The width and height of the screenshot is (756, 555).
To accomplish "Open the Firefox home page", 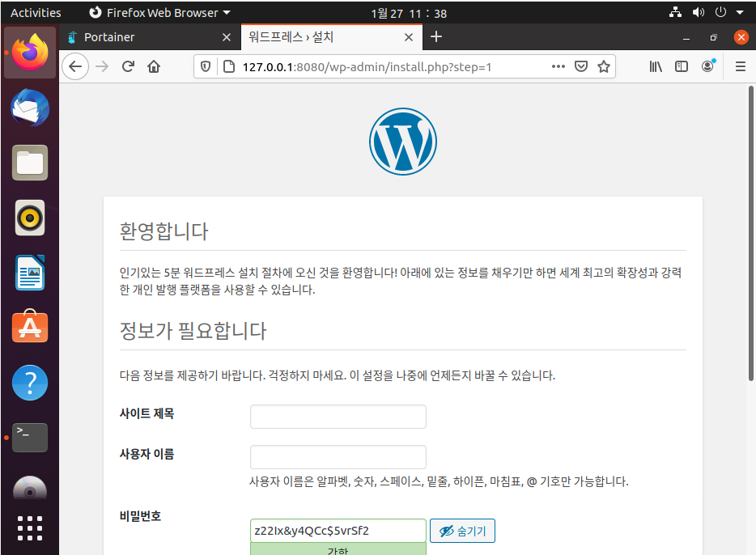I will [x=154, y=66].
